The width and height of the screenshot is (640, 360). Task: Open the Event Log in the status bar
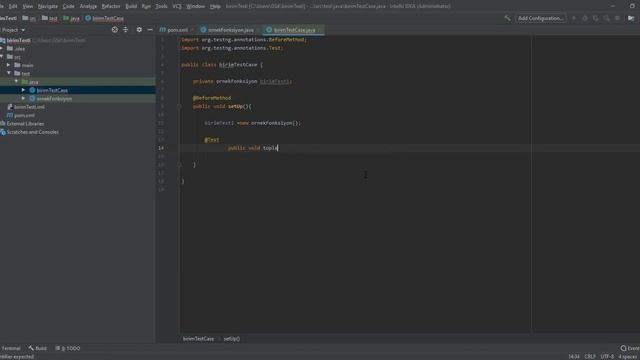[630, 348]
